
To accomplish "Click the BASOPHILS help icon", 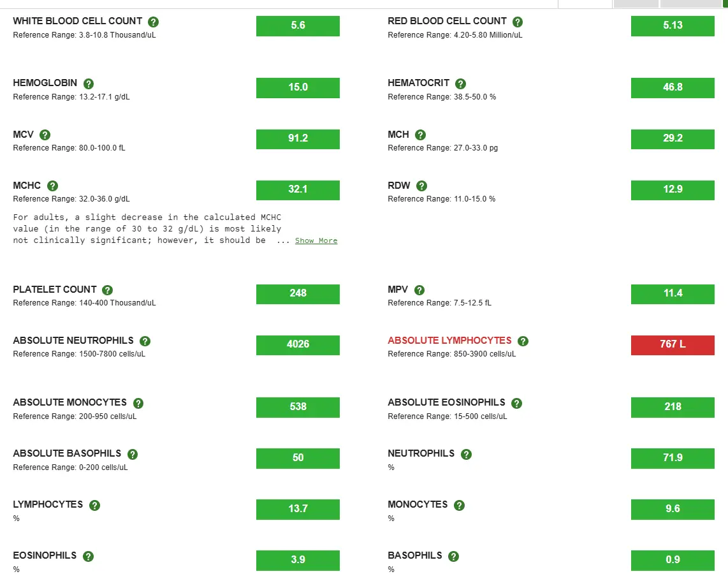I will click(453, 555).
